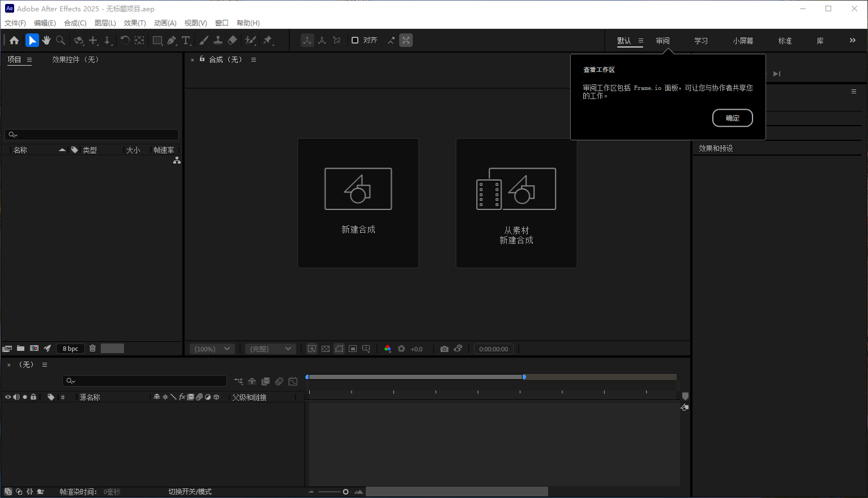
Task: Click New Composition icon in Project panel footer
Action: (x=34, y=349)
